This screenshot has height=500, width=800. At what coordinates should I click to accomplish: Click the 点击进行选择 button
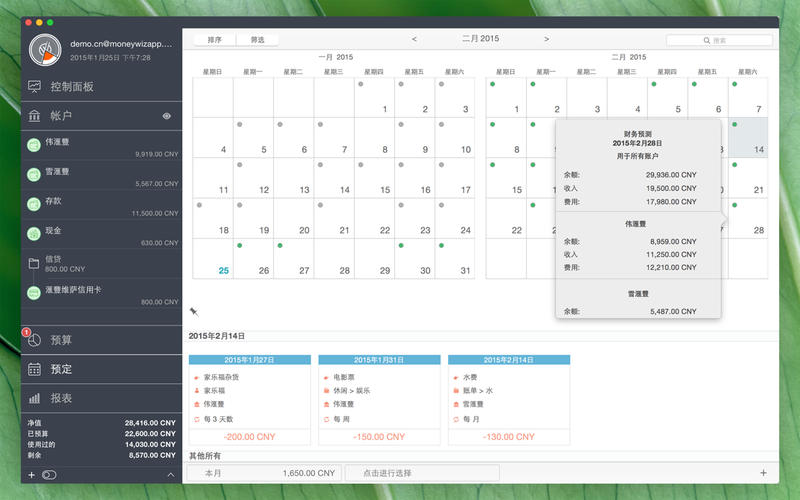coord(422,473)
